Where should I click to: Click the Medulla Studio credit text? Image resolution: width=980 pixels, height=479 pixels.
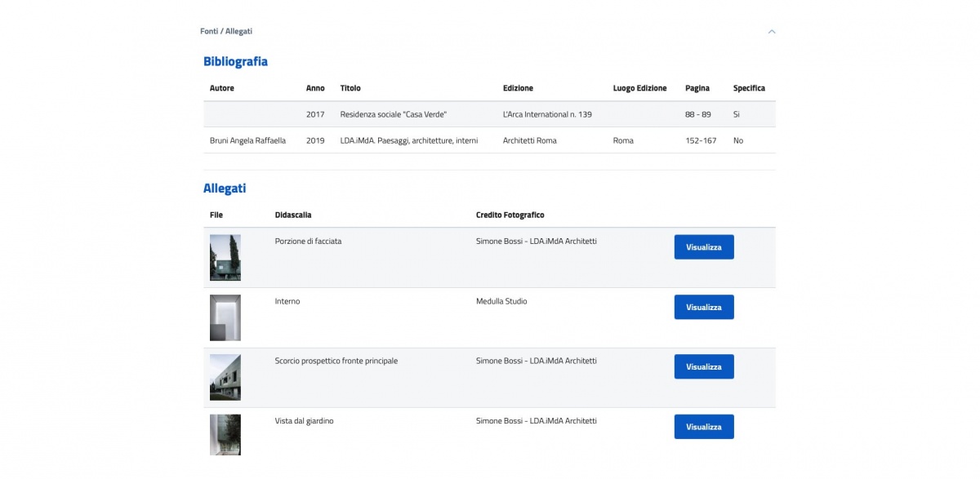point(501,301)
